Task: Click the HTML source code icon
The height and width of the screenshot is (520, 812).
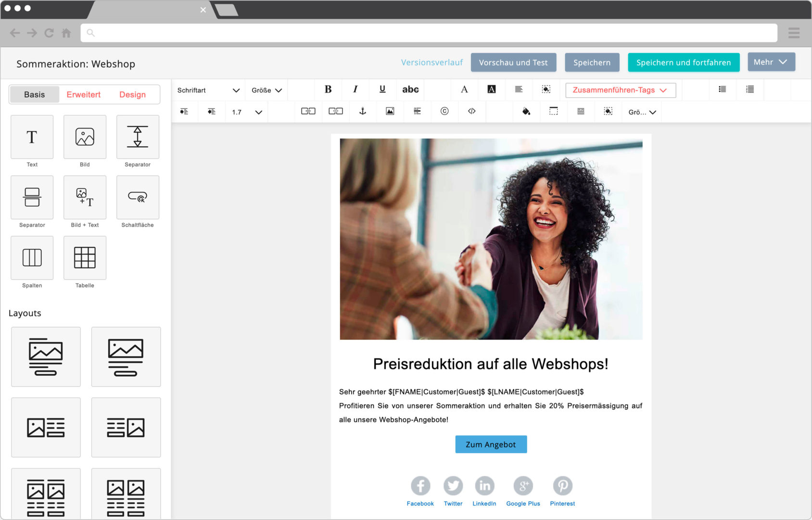Action: click(471, 112)
